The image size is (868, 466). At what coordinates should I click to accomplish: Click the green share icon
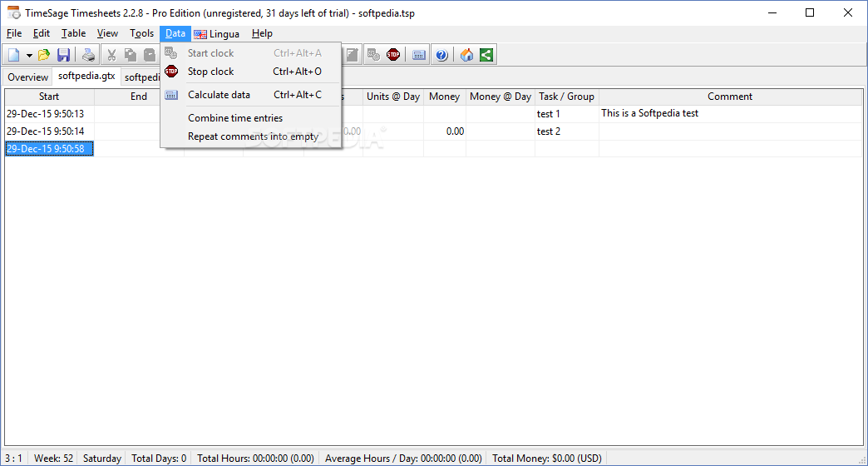click(486, 55)
